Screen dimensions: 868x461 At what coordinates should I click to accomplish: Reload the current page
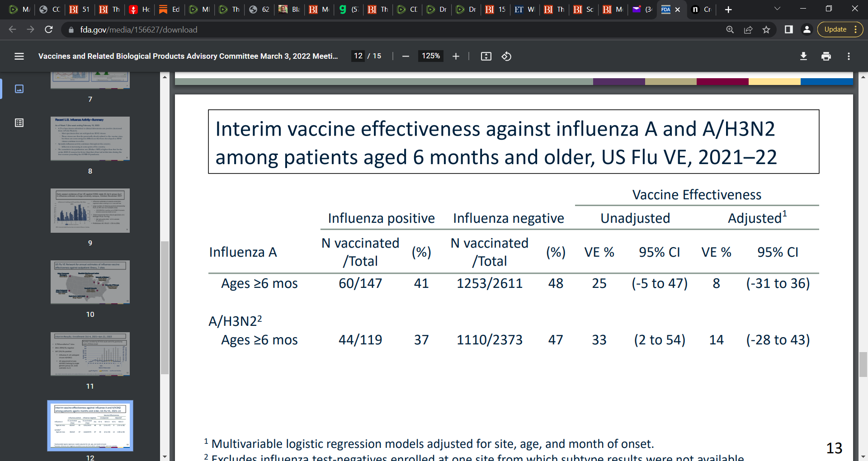point(49,29)
